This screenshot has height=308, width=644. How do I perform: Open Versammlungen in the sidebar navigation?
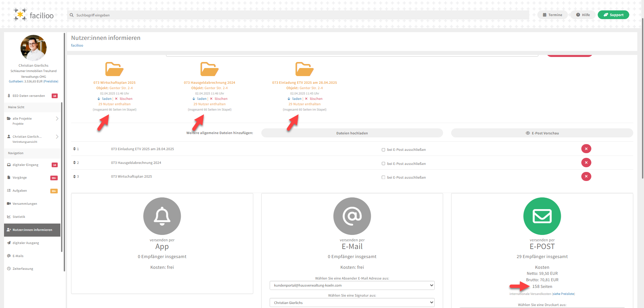pos(25,204)
